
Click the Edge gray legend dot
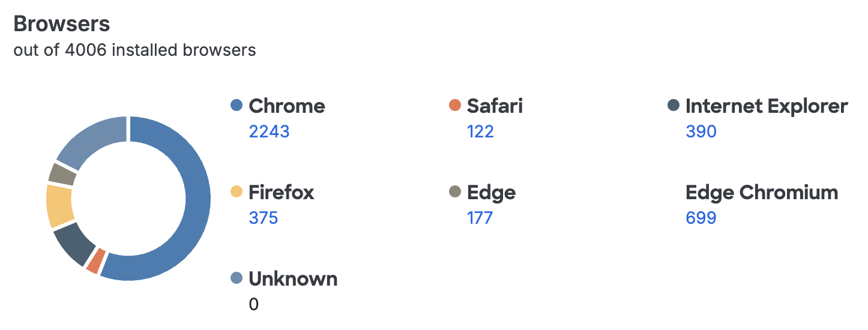[x=455, y=193]
